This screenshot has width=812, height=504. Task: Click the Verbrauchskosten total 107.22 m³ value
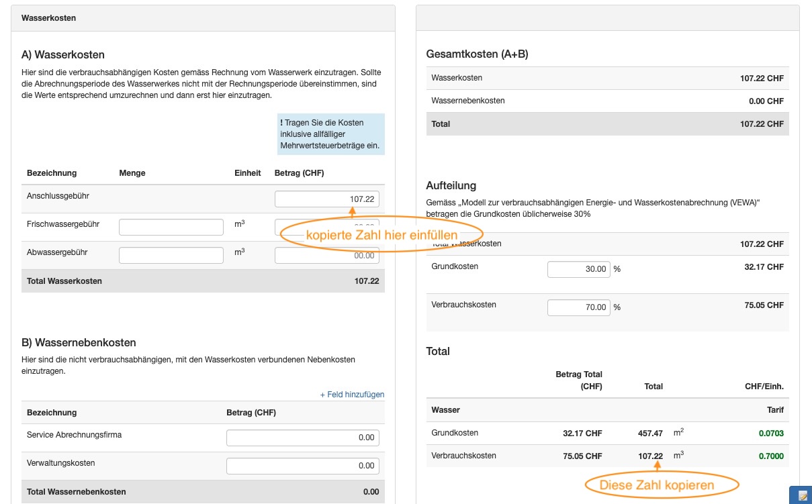(x=649, y=456)
